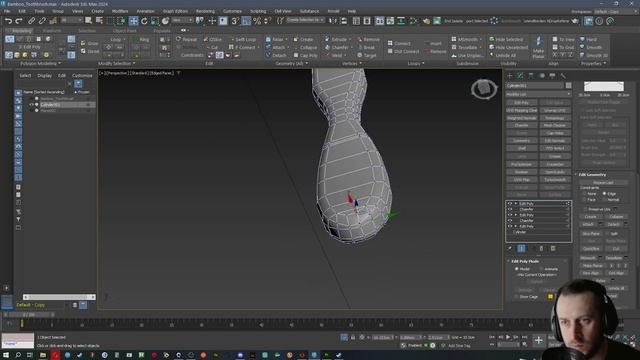Viewport: 640px width, 360px height.
Task: Toggle Preserve UVs checkbox
Action: [x=585, y=209]
